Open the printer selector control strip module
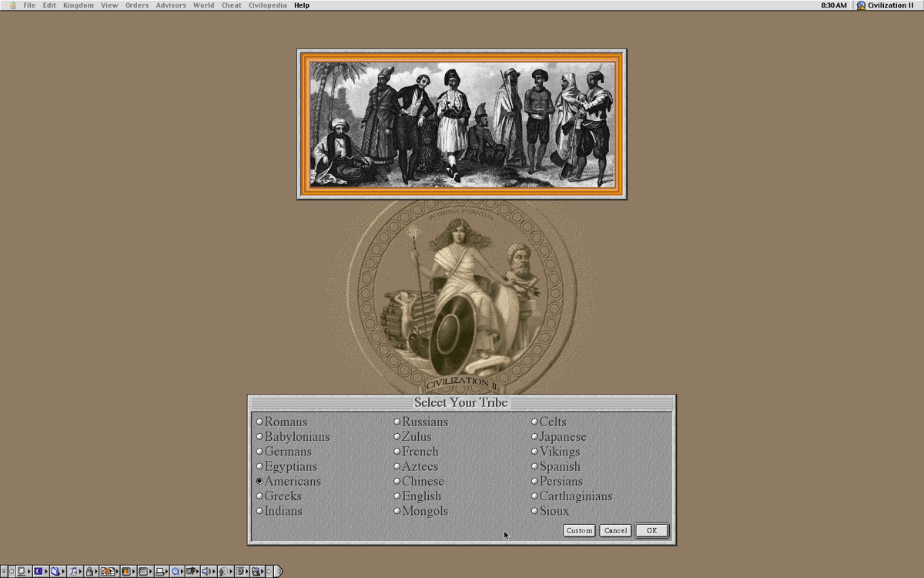924x578 pixels. [x=160, y=572]
